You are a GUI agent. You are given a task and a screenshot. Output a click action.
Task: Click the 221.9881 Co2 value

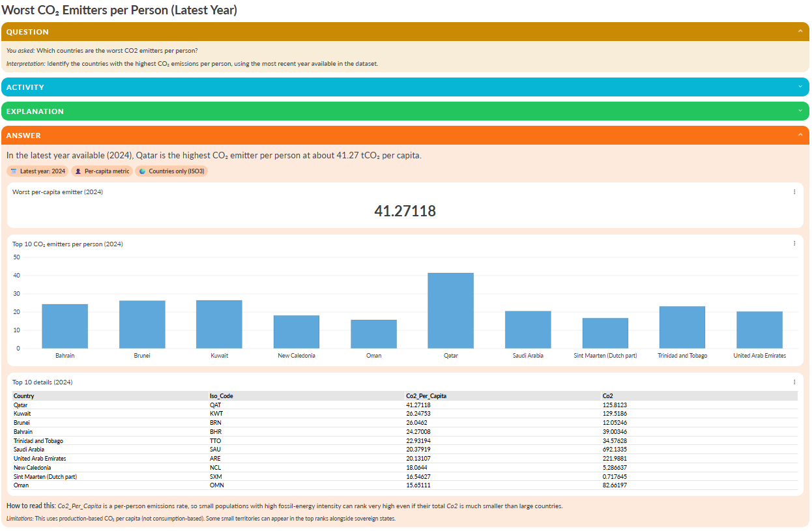[x=615, y=459]
